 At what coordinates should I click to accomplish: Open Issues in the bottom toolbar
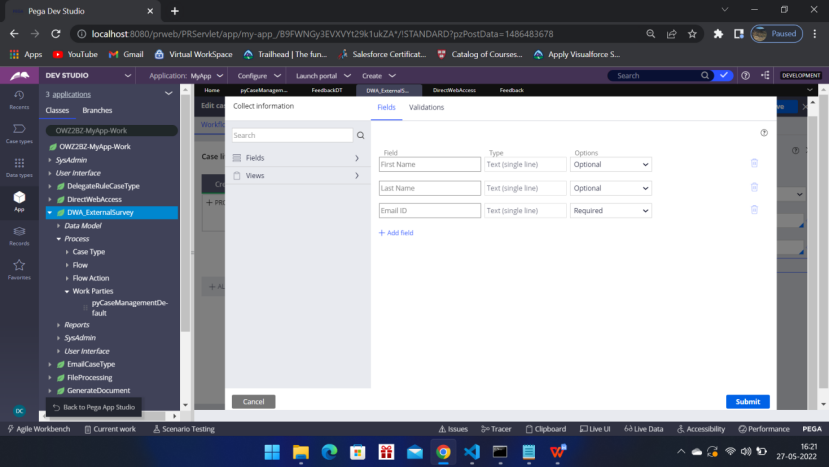453,429
